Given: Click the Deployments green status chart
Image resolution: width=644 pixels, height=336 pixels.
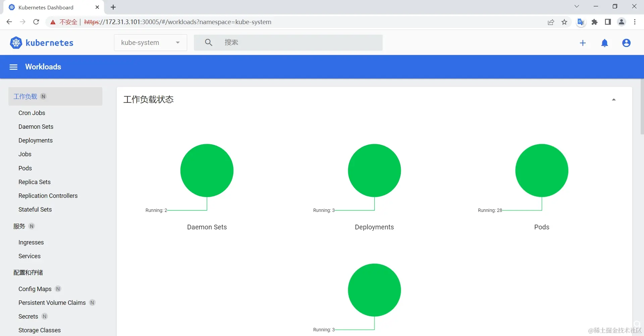Looking at the screenshot, I should (x=374, y=170).
